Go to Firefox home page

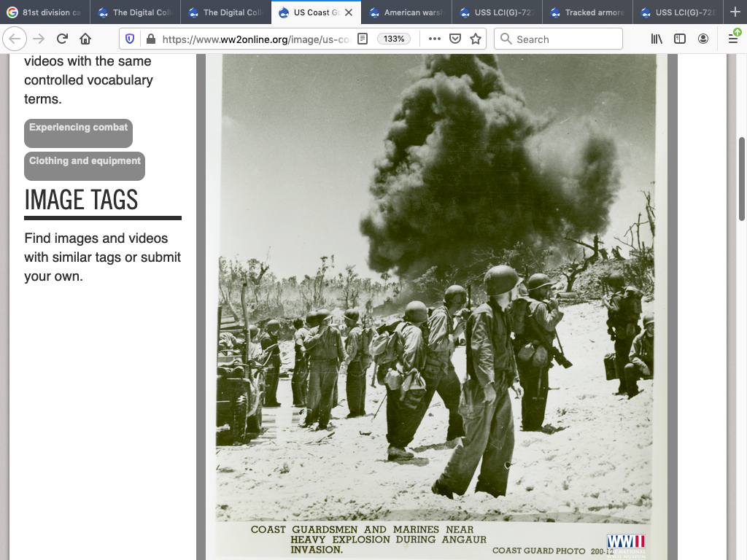coord(85,39)
